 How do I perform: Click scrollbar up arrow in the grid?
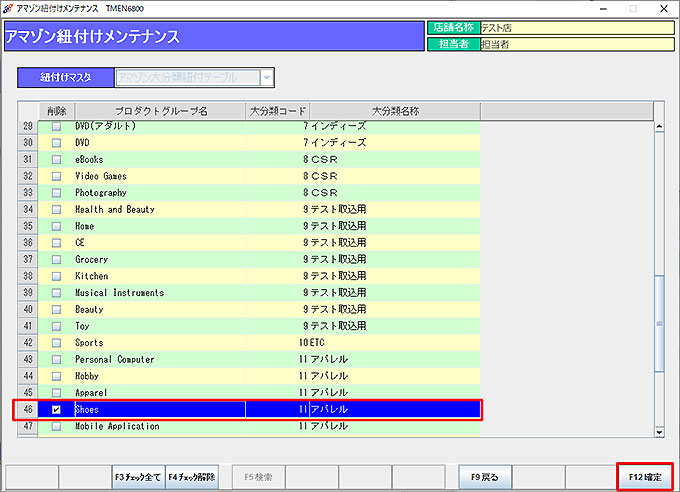coord(658,127)
